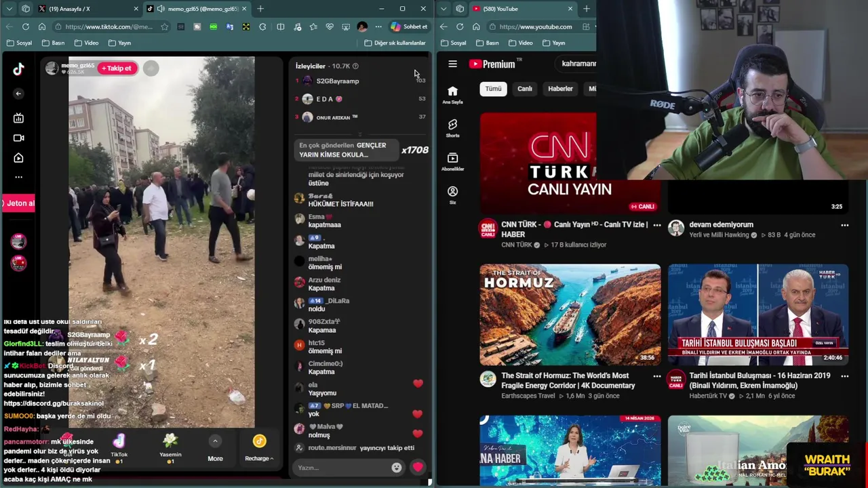Open Shorts in YouTube sidebar

452,128
